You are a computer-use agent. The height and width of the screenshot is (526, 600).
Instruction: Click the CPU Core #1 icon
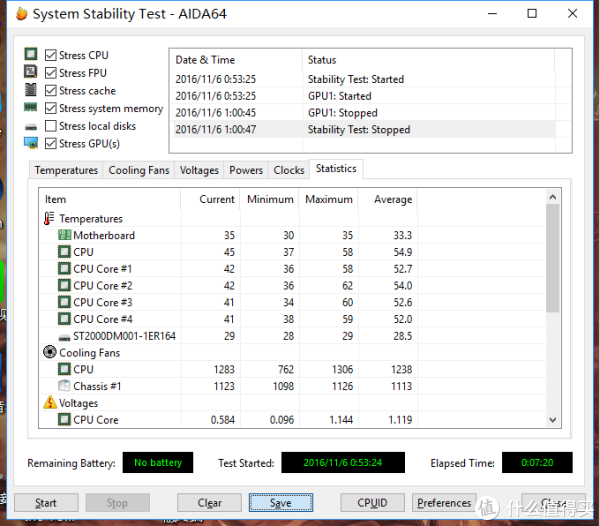[64, 269]
